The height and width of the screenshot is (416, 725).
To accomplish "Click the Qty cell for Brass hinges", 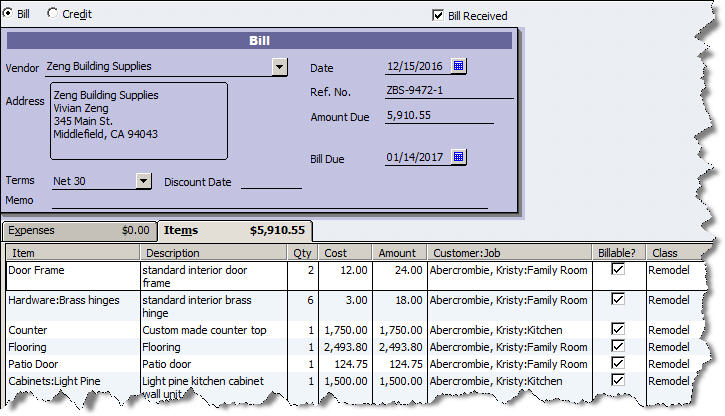I will tap(303, 300).
